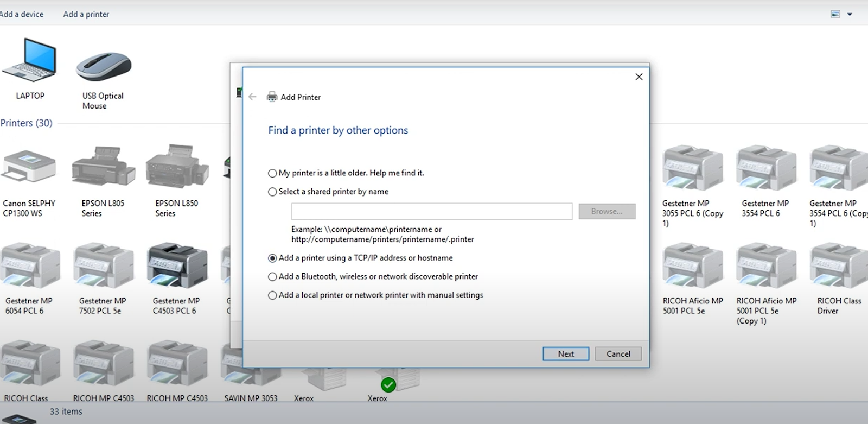This screenshot has height=424, width=868.
Task: Select the LAPTOP device icon
Action: click(x=30, y=62)
